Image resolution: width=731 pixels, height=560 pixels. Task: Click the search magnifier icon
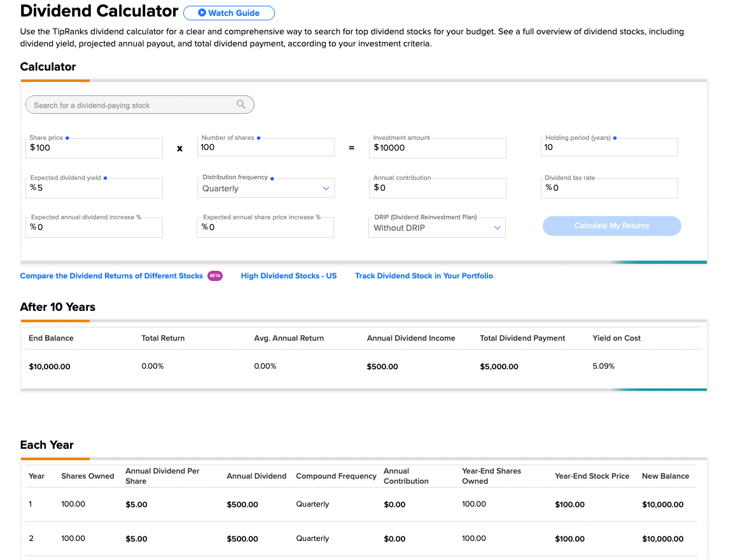(x=241, y=104)
